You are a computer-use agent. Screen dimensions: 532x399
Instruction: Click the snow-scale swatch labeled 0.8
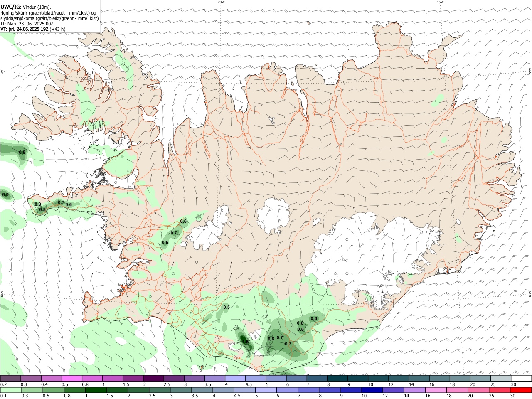click(92, 379)
